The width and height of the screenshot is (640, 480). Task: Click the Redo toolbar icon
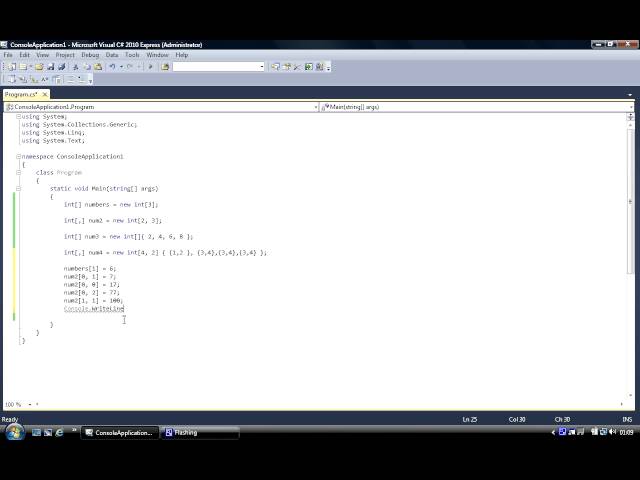130,67
